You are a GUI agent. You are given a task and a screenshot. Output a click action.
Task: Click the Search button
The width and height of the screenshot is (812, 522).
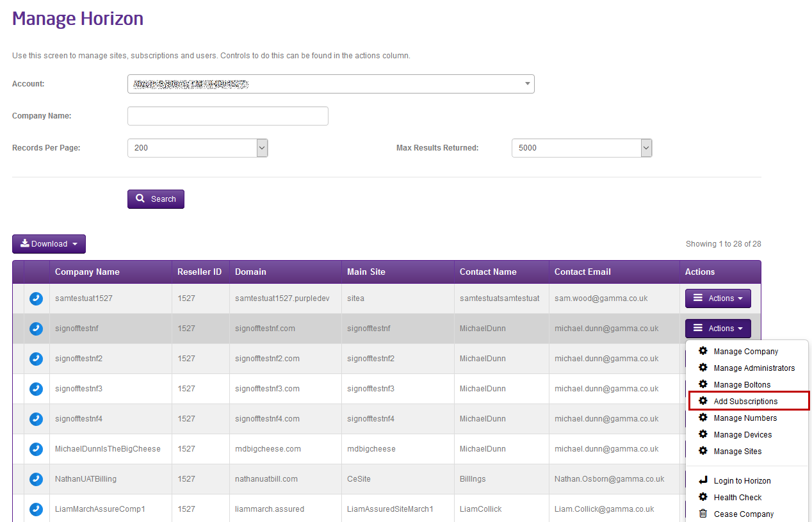(156, 199)
